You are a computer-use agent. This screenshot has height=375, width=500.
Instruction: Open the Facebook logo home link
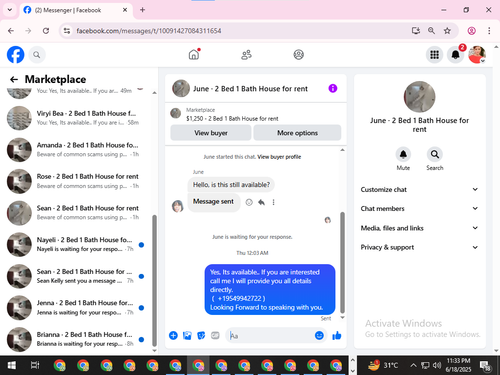pos(16,55)
